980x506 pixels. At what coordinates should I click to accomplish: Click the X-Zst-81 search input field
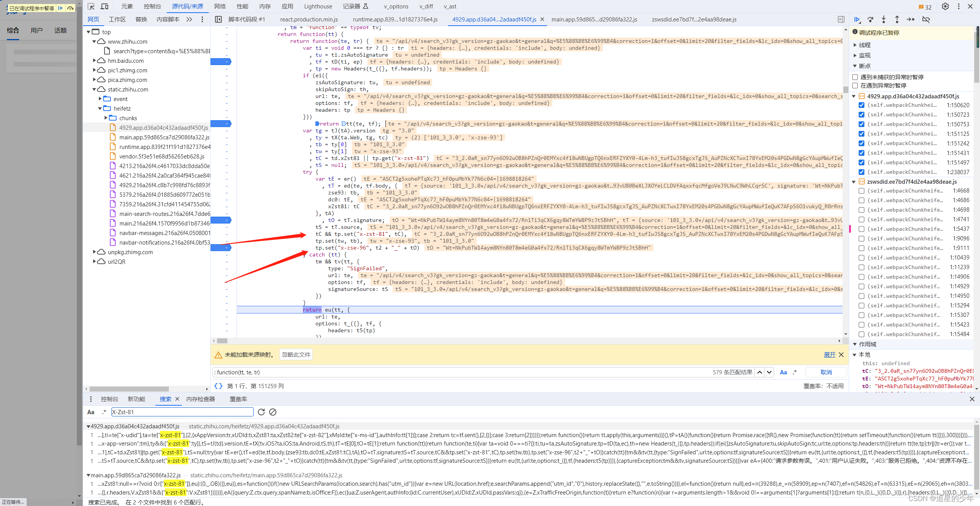click(182, 412)
